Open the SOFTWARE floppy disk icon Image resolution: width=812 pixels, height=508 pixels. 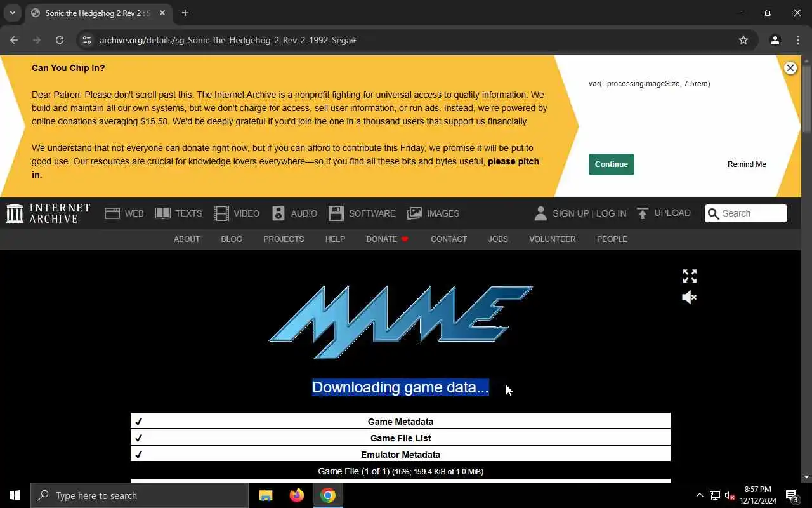click(x=336, y=213)
